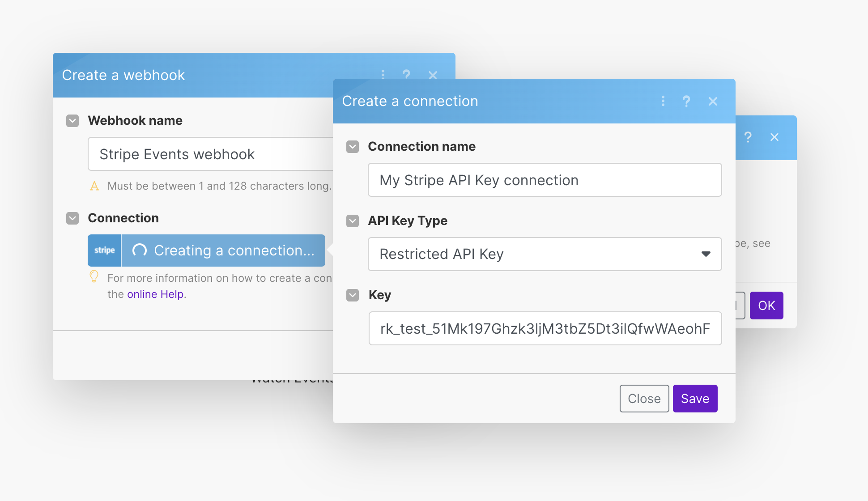Collapse the Webhook name section
This screenshot has width=868, height=501.
pos(72,121)
